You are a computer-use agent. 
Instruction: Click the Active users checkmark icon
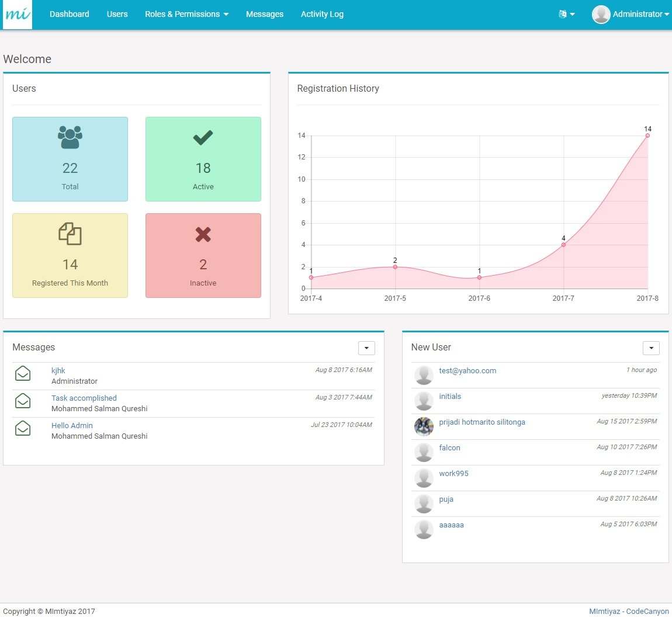[x=203, y=137]
